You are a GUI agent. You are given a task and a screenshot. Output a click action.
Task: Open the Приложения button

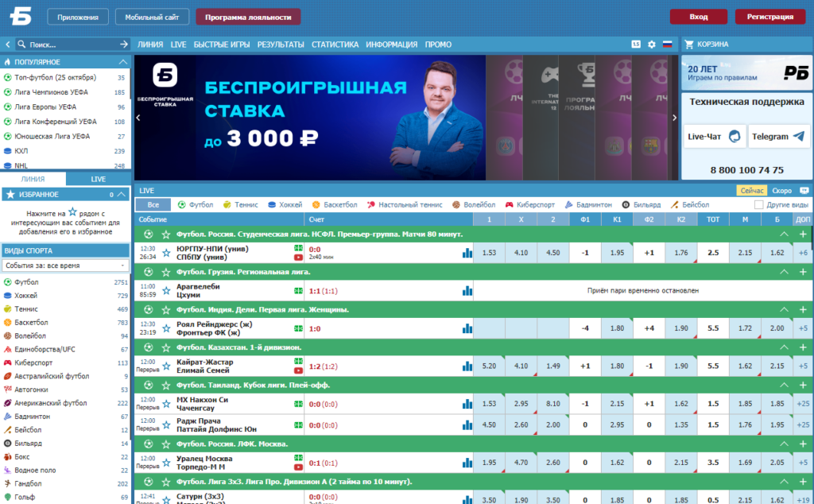pos(78,17)
